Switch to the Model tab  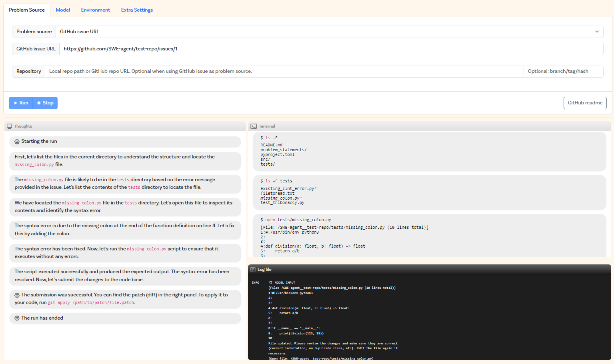[x=63, y=10]
